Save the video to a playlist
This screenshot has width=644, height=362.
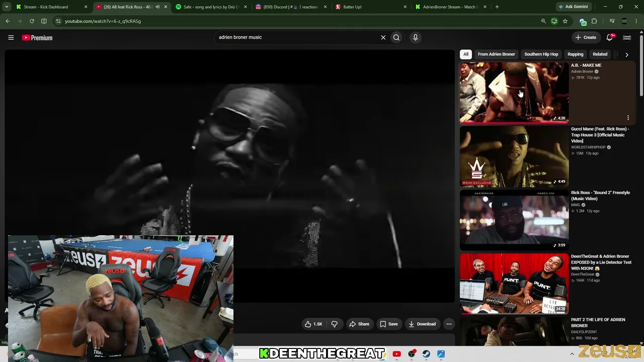(x=389, y=324)
